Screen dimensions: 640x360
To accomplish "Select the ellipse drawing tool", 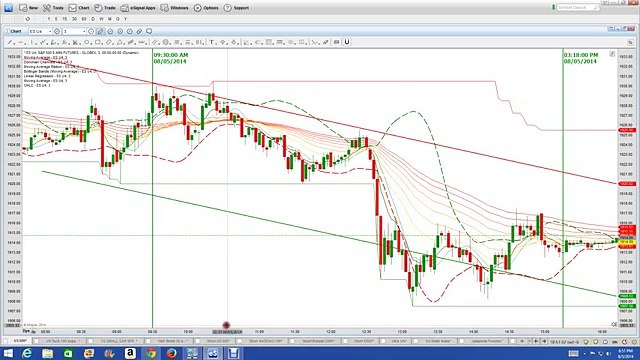I will [x=87, y=42].
